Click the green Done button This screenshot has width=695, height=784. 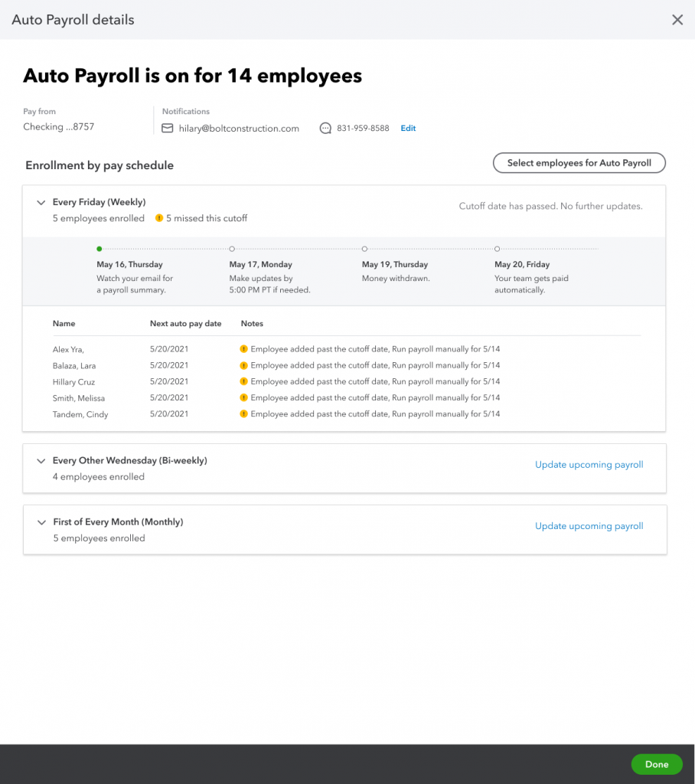657,764
